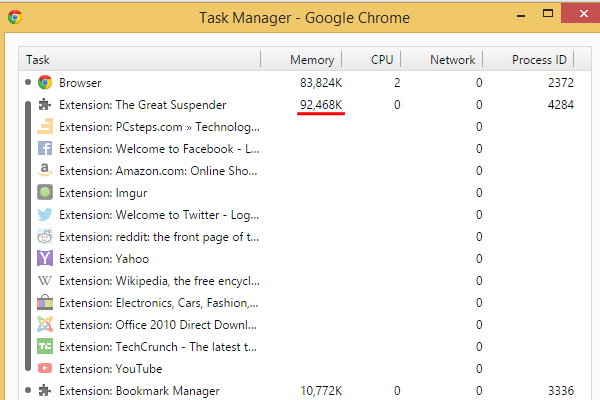Select Extension: YouTube row

tap(305, 369)
